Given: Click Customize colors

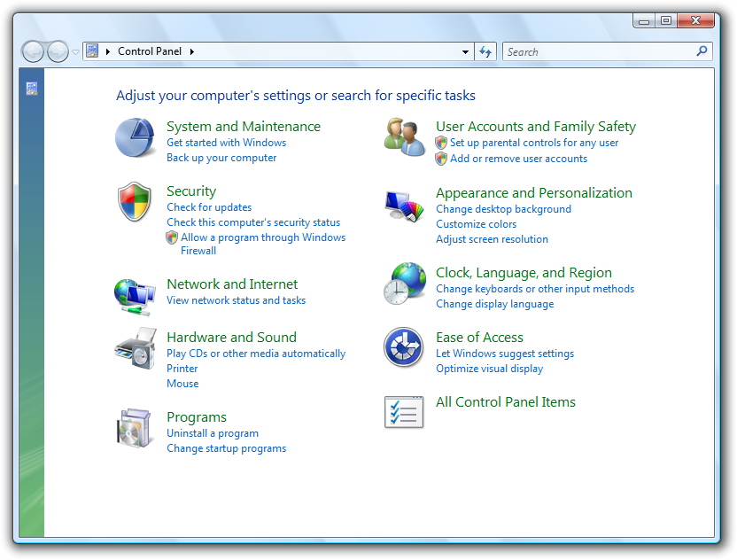Looking at the screenshot, I should coord(477,224).
